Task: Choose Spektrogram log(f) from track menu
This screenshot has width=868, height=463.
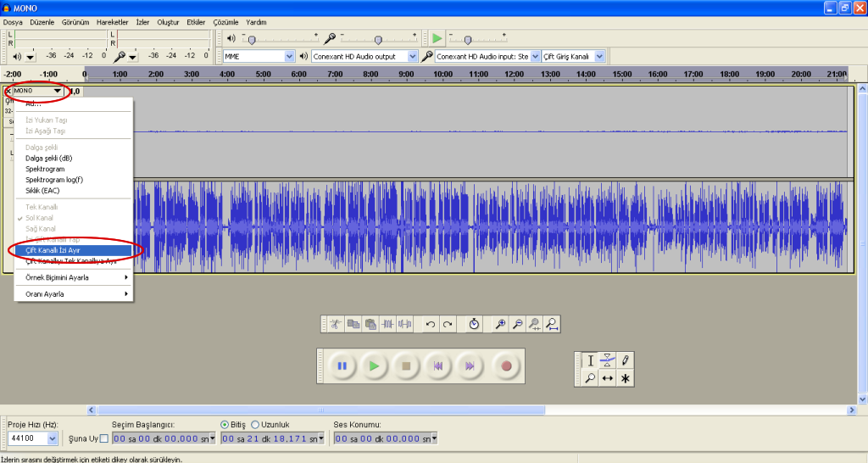Action: click(x=74, y=180)
